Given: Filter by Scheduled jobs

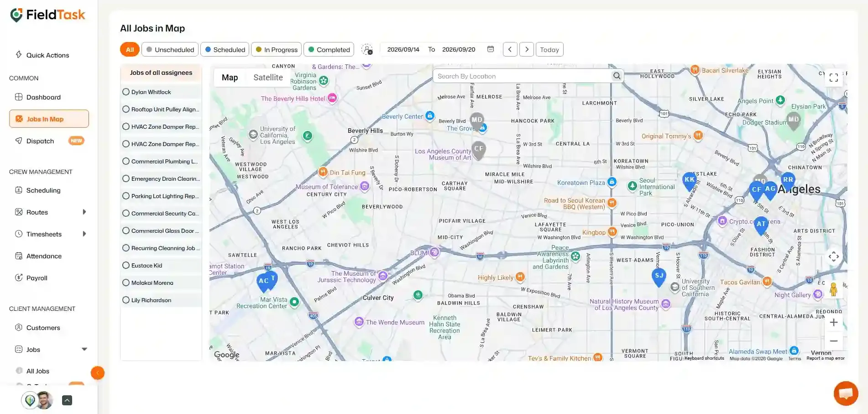Looking at the screenshot, I should 225,49.
